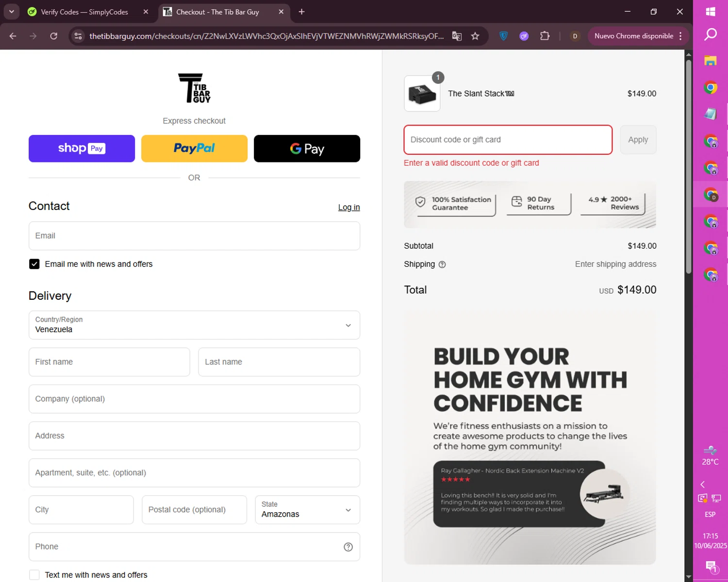Show hidden tray icons chevron
Viewport: 728px width, 582px height.
coord(702,485)
